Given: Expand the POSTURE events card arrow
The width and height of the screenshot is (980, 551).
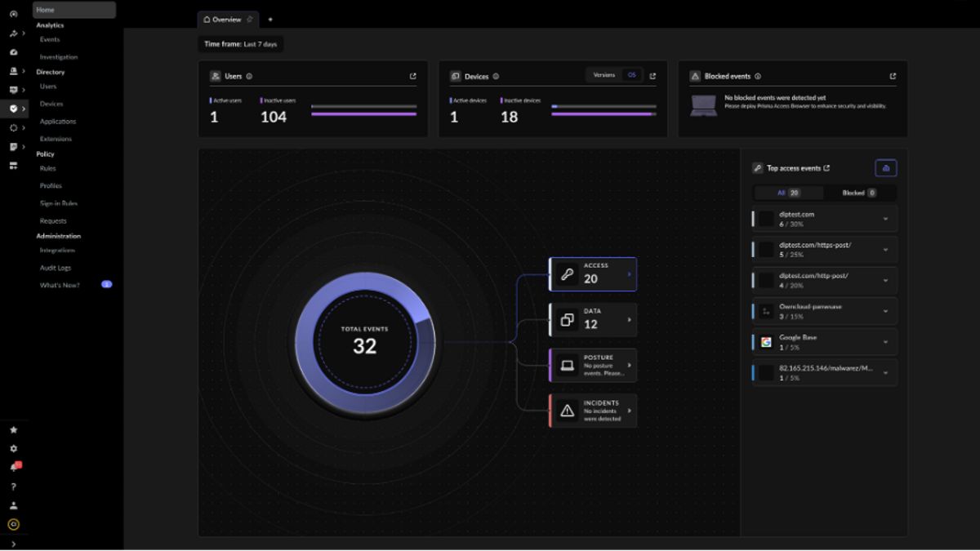Looking at the screenshot, I should (629, 365).
